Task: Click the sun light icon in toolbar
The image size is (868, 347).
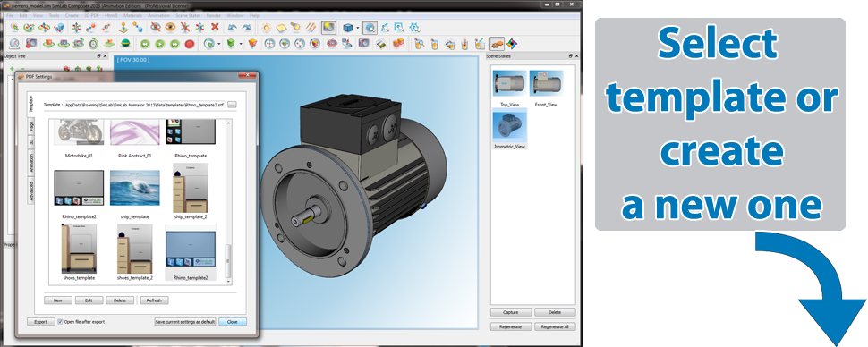Action: click(267, 27)
